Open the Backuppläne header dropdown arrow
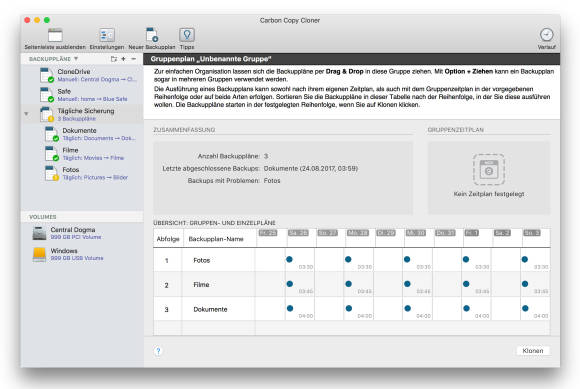This screenshot has width=580, height=389. coord(76,59)
